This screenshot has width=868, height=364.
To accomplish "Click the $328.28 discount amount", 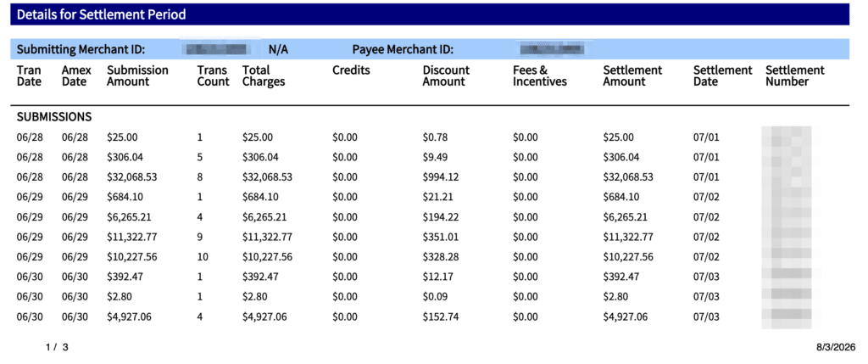I will (x=441, y=257).
